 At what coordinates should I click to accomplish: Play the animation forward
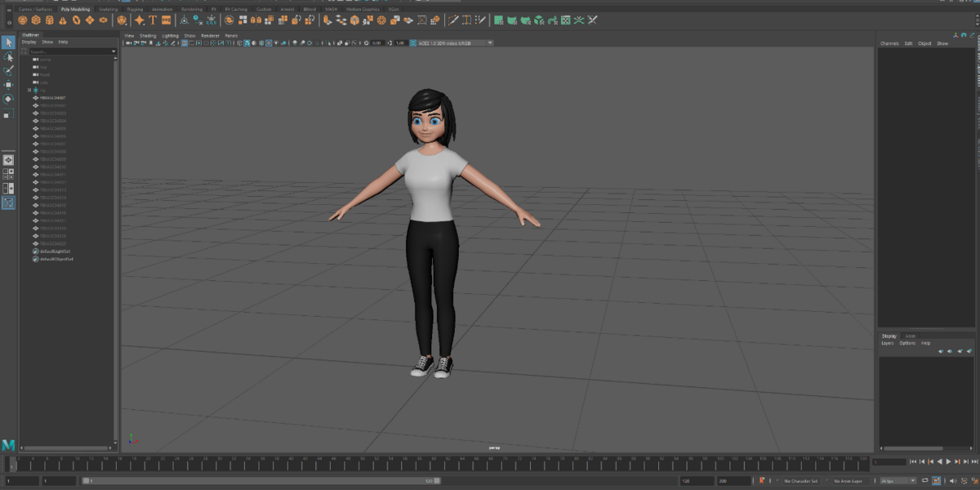(948, 462)
